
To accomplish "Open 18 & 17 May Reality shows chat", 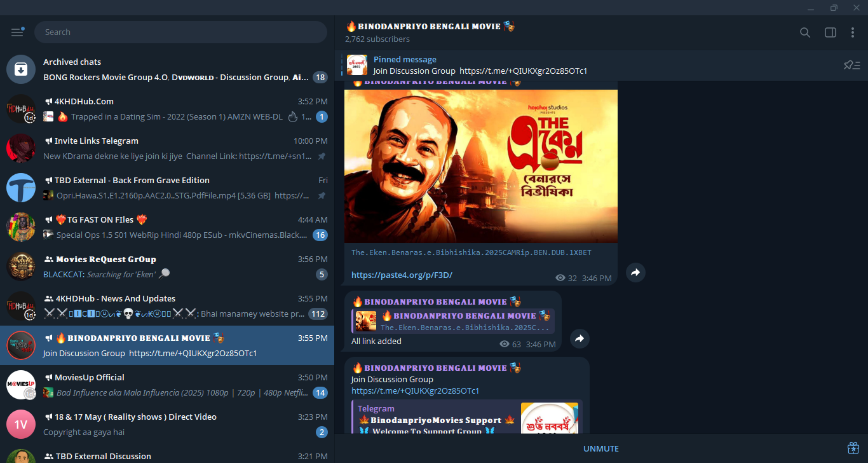I will coord(167,424).
